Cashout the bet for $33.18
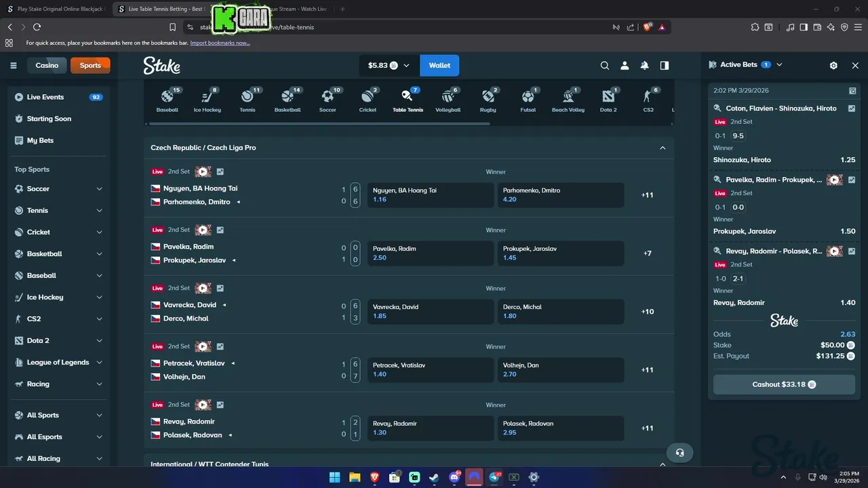 tap(784, 384)
